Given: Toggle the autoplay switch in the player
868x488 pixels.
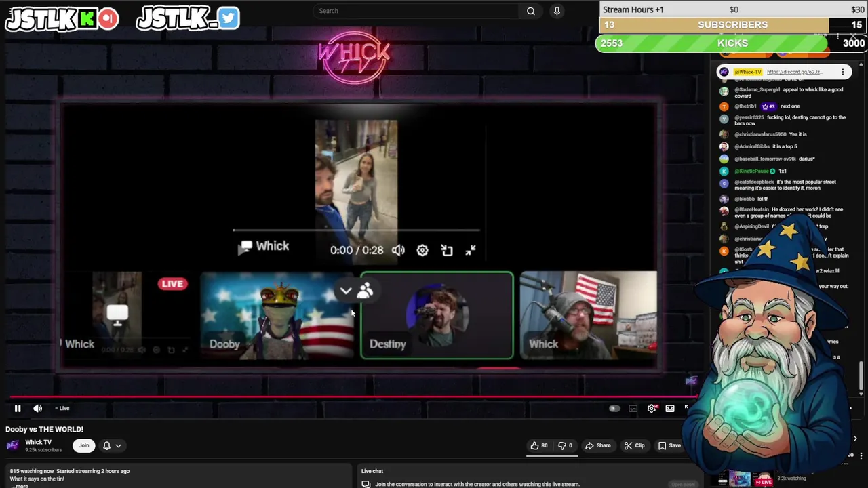Looking at the screenshot, I should click(x=614, y=408).
